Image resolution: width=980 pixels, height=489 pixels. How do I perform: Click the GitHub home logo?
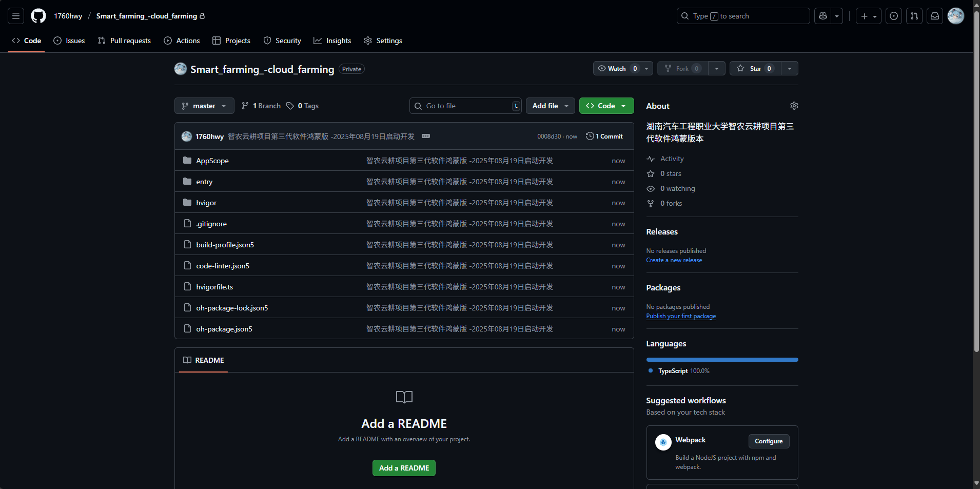coord(38,16)
